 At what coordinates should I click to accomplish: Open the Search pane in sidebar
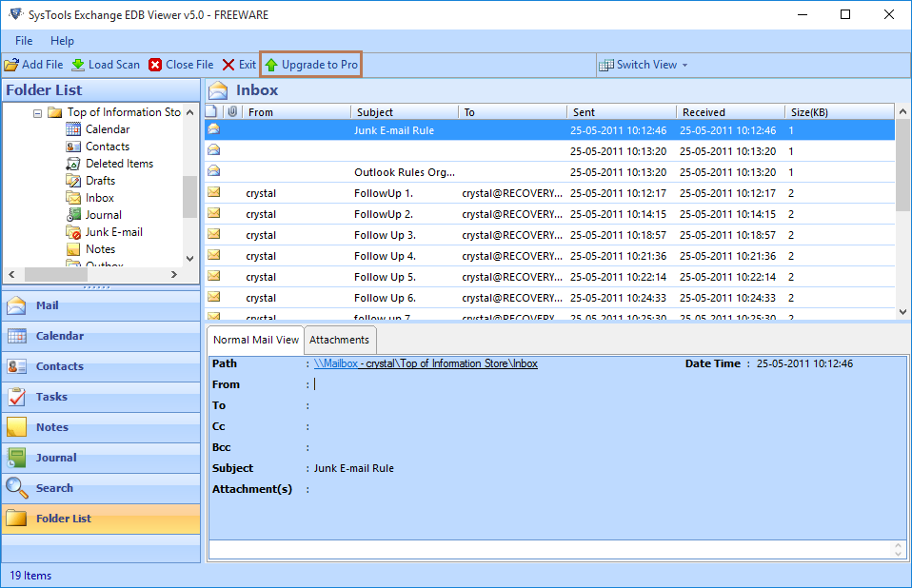[54, 488]
